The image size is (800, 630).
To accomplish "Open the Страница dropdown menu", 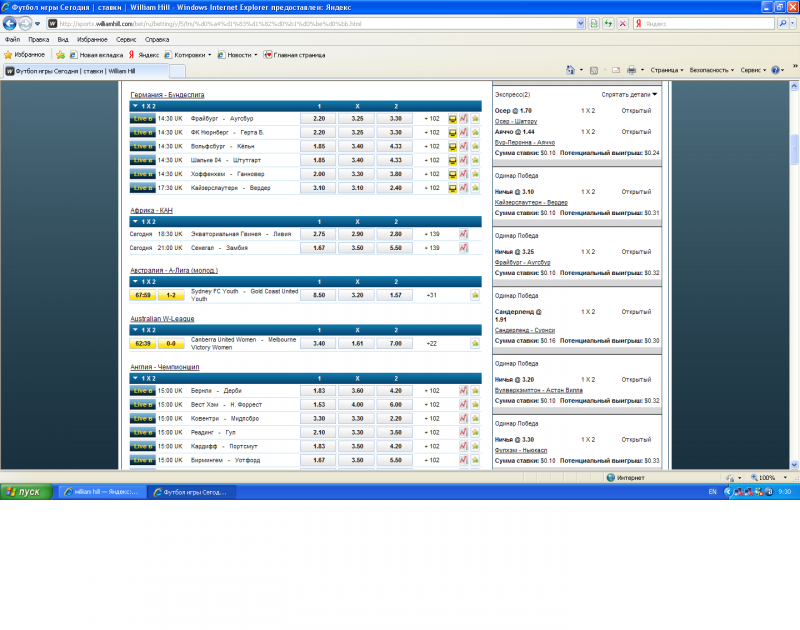I will tap(666, 70).
